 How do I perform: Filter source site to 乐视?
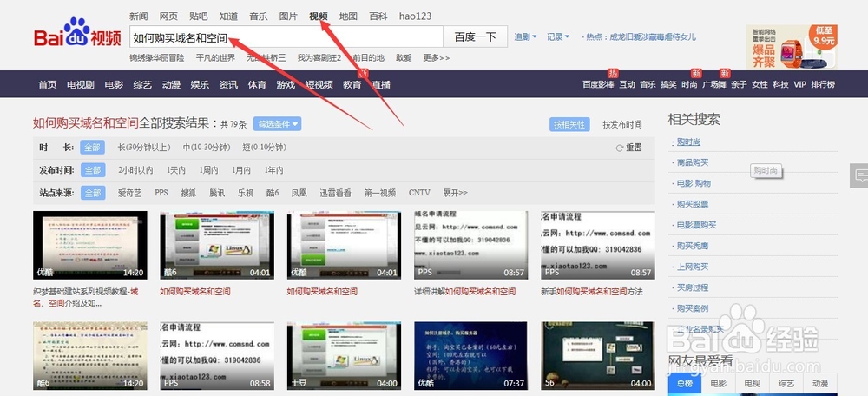tap(246, 193)
